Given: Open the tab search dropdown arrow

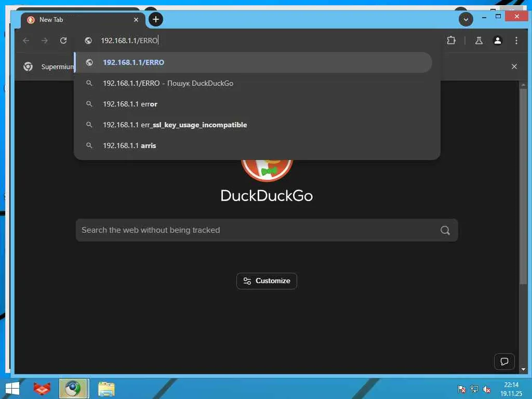Looking at the screenshot, I should point(466,19).
